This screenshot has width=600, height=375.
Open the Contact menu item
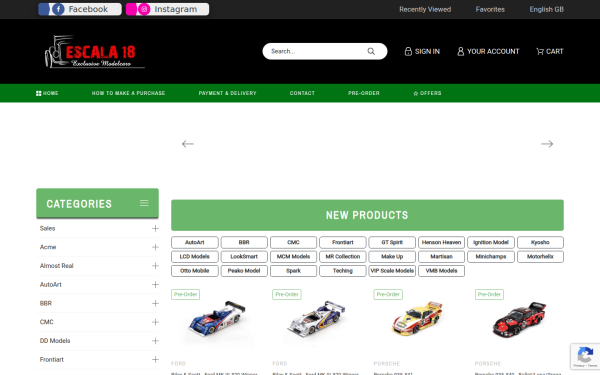coord(302,93)
